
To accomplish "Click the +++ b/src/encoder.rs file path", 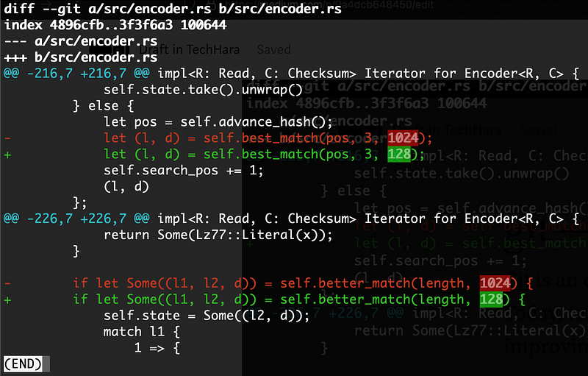I will pos(80,57).
